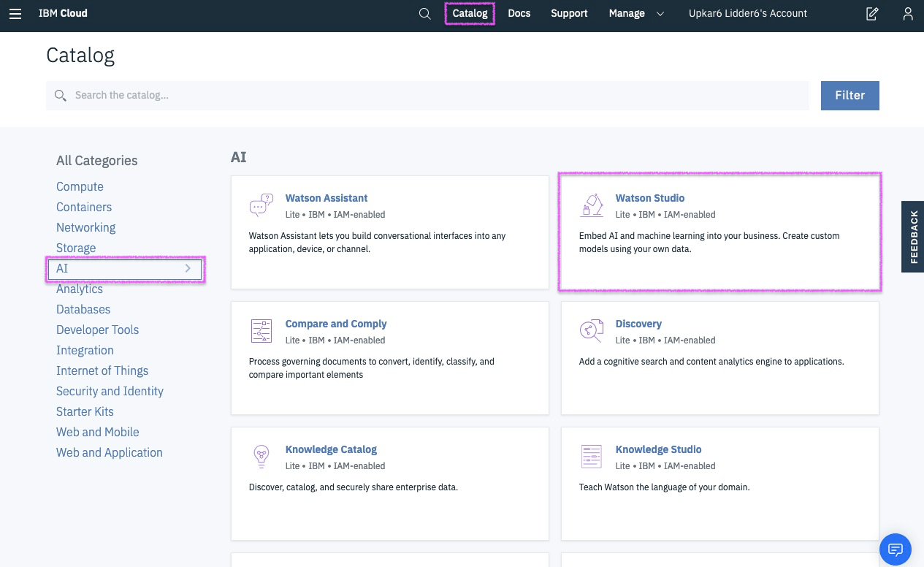The width and height of the screenshot is (924, 567).
Task: Click the Compare and Comply icon
Action: click(261, 331)
